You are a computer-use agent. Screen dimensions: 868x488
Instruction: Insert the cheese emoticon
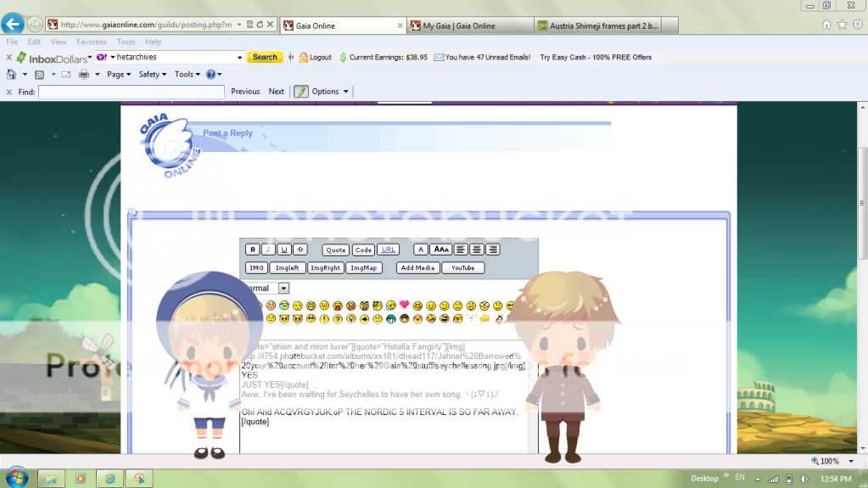coord(484,318)
